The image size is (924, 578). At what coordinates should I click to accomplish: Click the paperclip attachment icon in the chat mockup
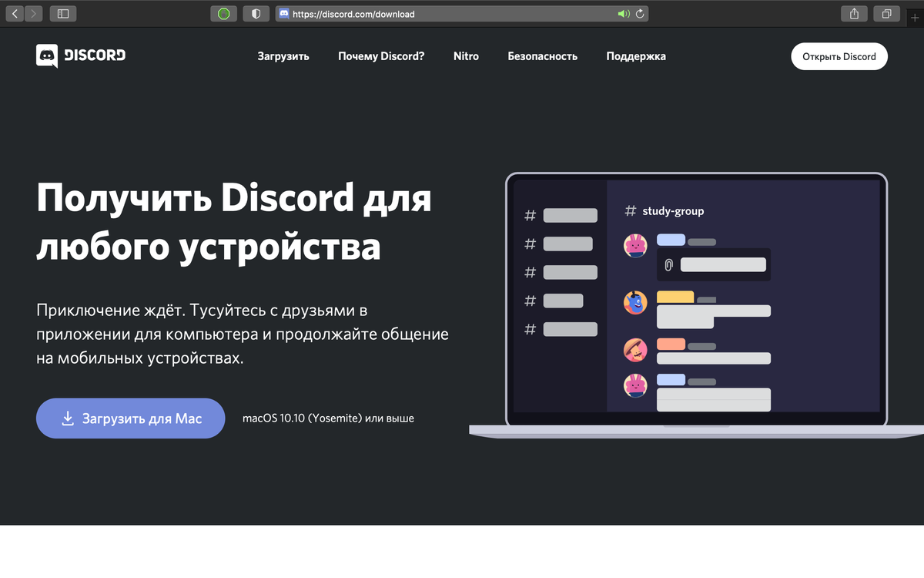click(x=669, y=264)
